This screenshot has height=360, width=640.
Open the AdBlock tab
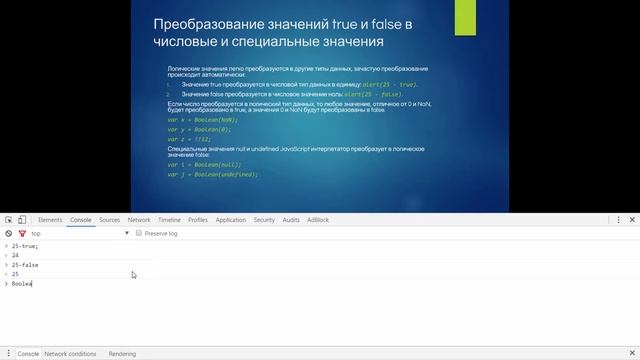pos(318,220)
